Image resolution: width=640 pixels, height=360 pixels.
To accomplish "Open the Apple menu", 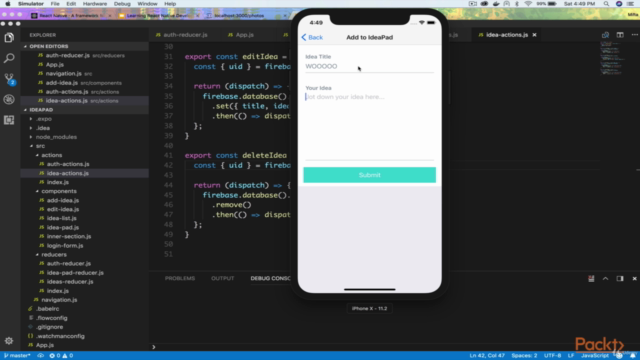I will click(x=7, y=4).
